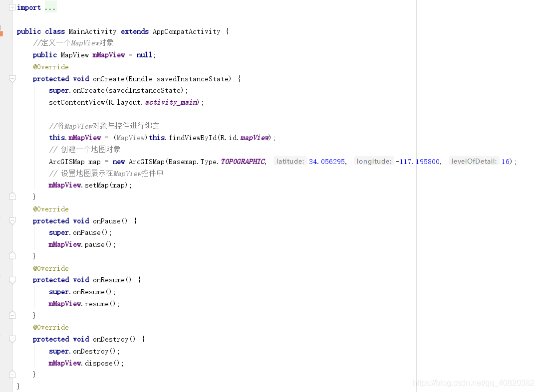This screenshot has width=539, height=392.
Task: Click super.onPause call
Action: tap(80, 232)
